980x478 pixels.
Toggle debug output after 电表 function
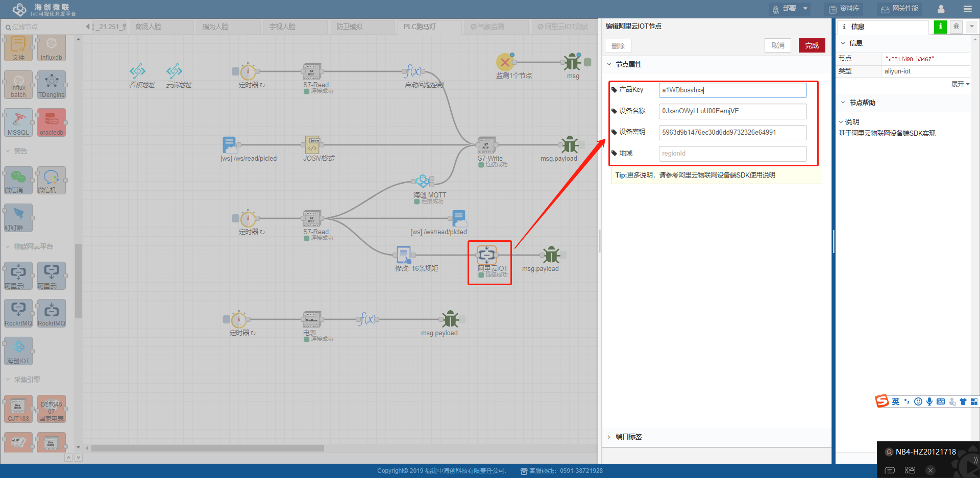[462, 319]
